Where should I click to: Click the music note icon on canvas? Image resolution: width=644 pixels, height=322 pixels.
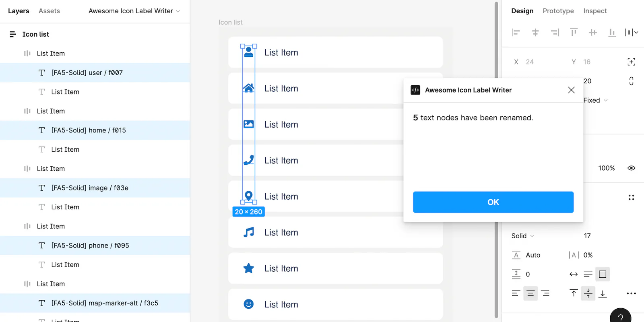point(249,232)
